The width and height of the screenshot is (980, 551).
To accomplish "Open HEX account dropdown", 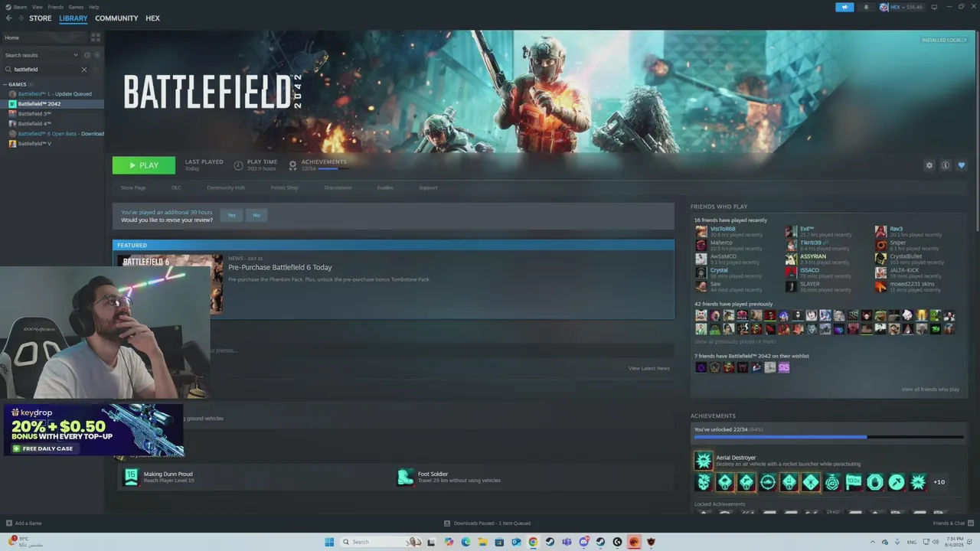I will tap(901, 7).
